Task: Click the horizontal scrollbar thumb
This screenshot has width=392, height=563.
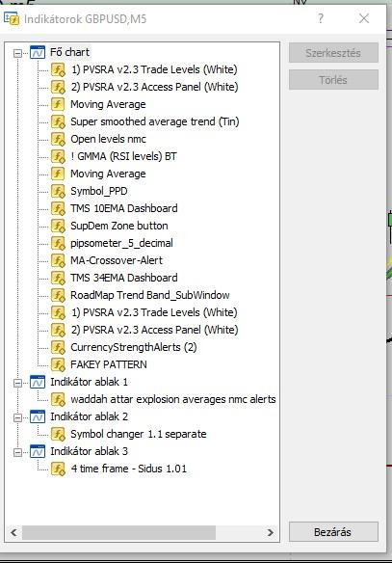Action: coord(118,532)
